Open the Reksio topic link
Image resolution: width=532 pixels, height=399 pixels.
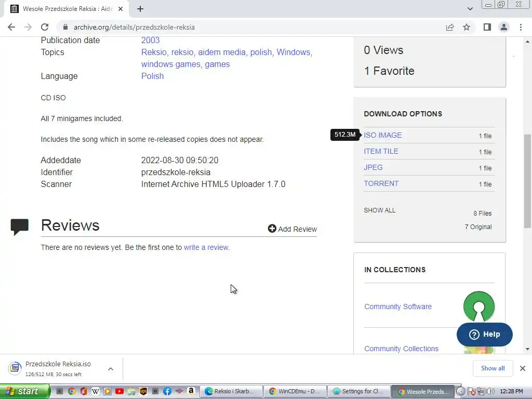point(154,52)
